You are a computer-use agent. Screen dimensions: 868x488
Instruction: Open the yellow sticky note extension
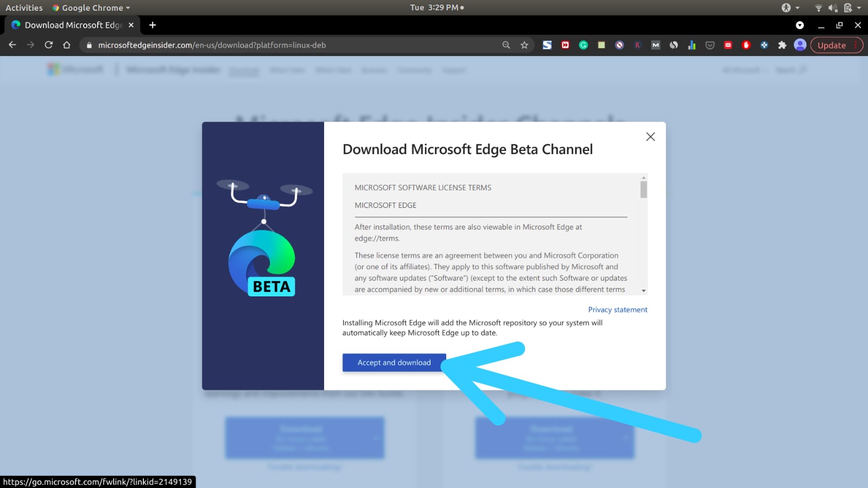point(601,45)
